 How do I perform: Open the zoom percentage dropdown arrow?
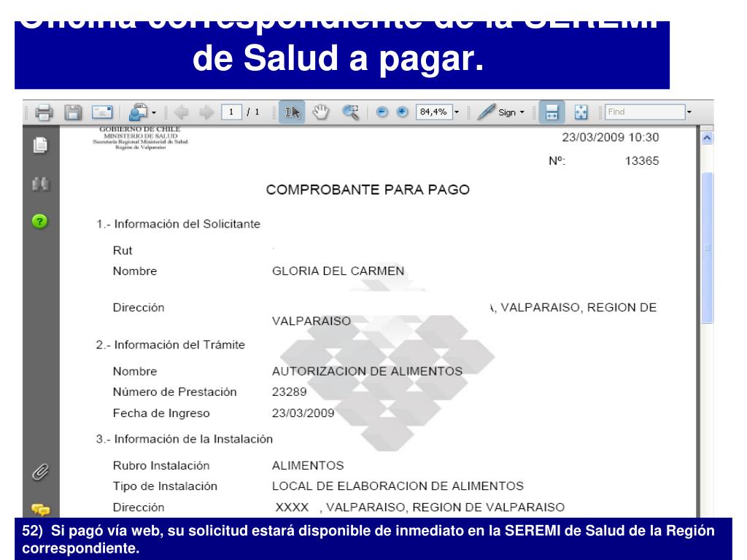457,112
